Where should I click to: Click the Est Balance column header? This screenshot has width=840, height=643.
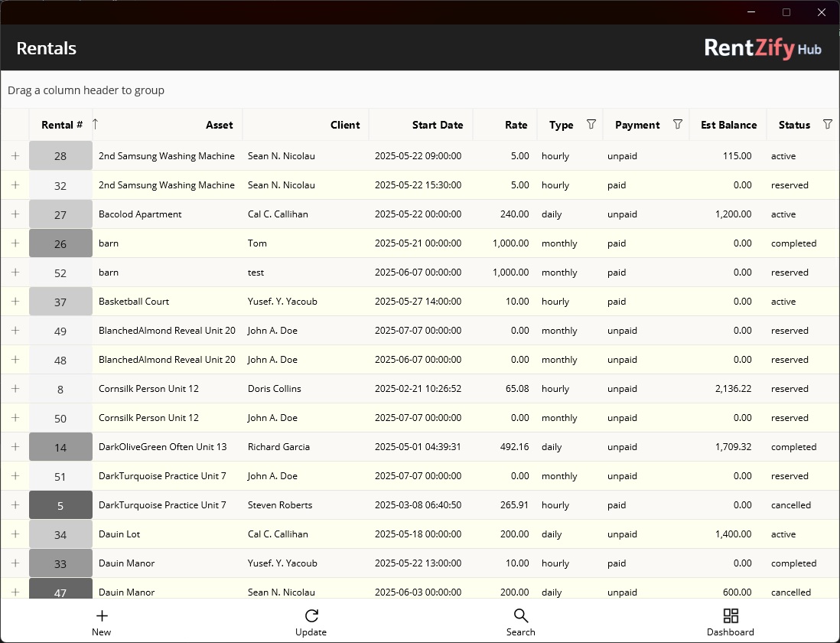click(x=728, y=125)
